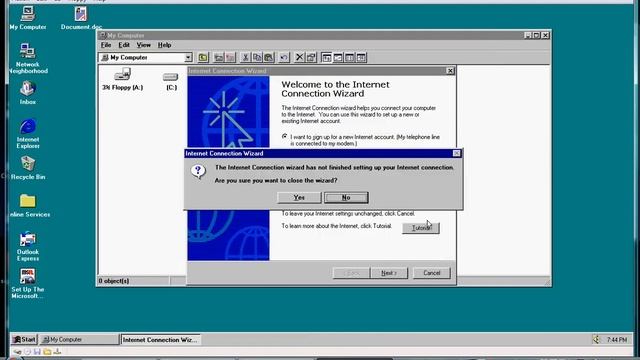
Task: Switch to Large Icons view
Action: pos(326,58)
